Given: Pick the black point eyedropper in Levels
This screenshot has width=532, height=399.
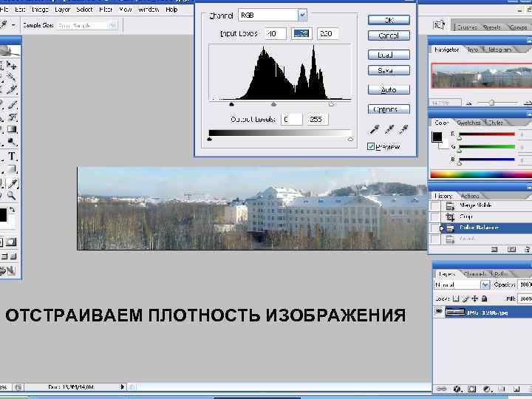Looking at the screenshot, I should [x=375, y=129].
